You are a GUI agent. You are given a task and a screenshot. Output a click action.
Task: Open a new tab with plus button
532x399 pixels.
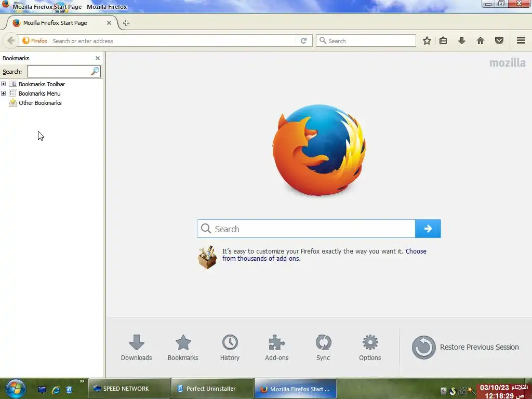[126, 23]
